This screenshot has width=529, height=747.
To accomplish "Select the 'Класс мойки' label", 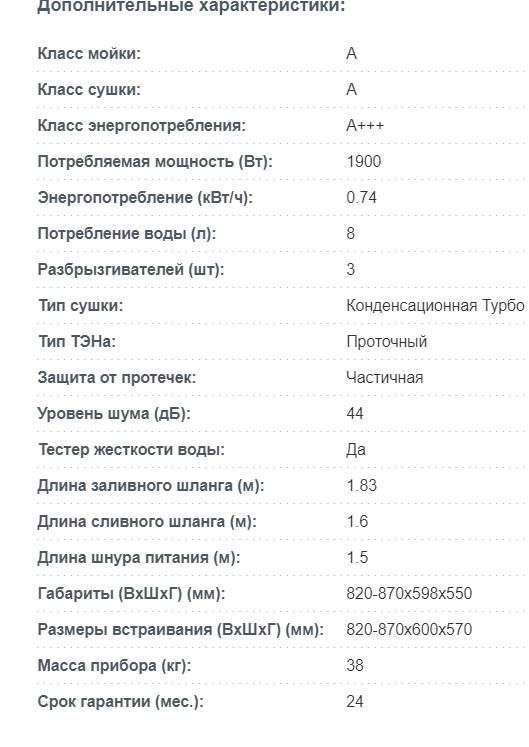I will (x=89, y=53).
